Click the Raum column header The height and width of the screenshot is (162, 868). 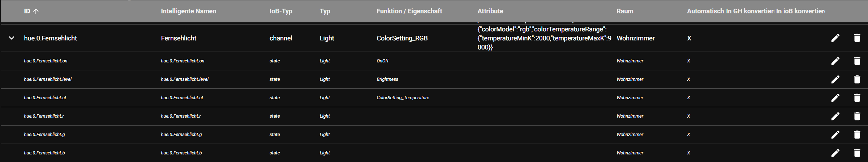(625, 11)
